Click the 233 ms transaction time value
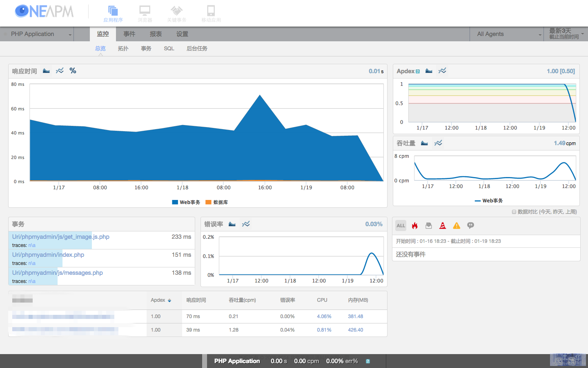 (181, 237)
